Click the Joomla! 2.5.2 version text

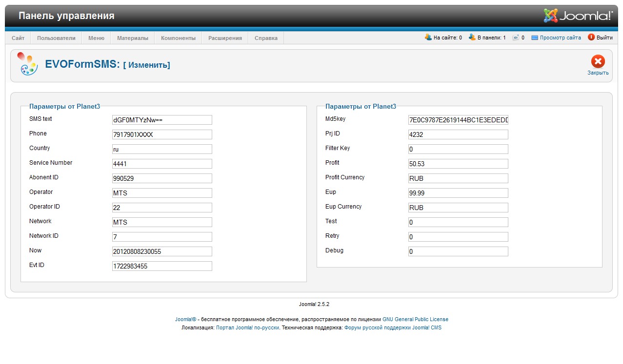click(314, 304)
